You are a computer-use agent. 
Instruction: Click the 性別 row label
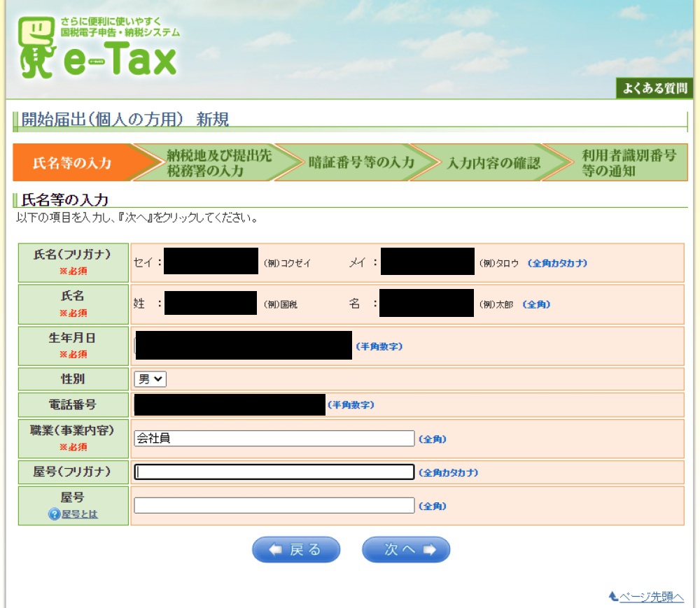pyautogui.click(x=73, y=379)
